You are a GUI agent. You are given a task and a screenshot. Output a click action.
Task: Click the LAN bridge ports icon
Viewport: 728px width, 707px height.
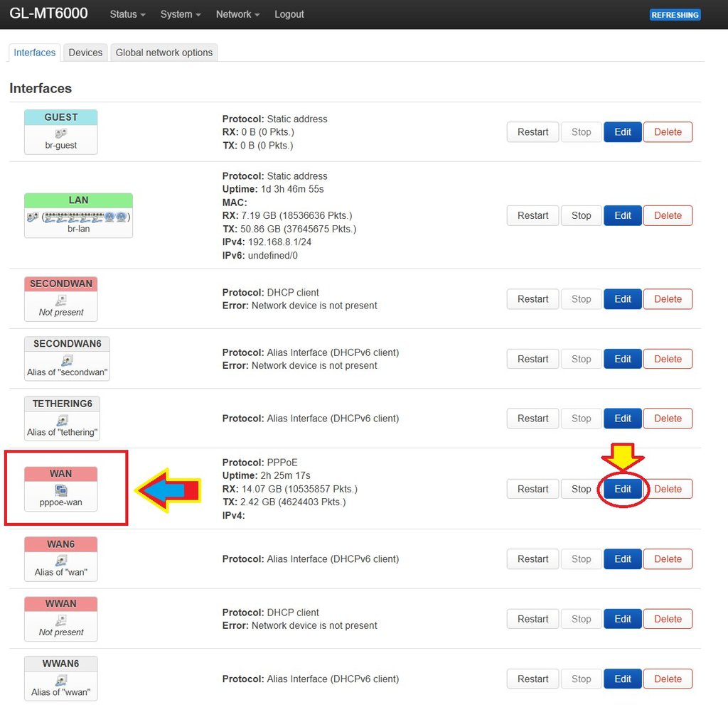click(x=78, y=216)
